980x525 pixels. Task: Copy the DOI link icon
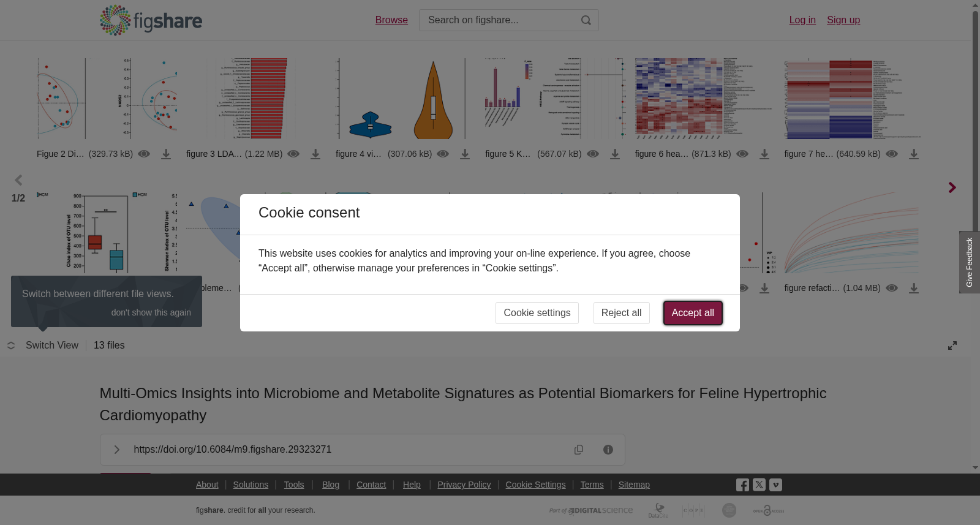[579, 450]
